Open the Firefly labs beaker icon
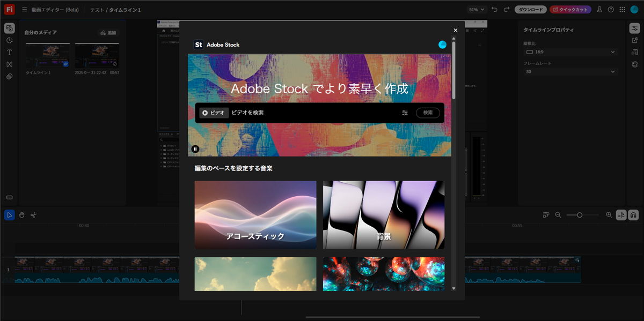Screen dimensions: 644x321 pyautogui.click(x=599, y=10)
